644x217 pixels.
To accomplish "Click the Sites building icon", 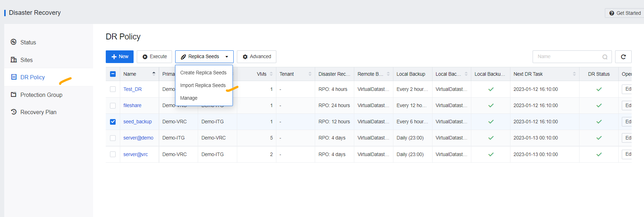I will tap(14, 60).
